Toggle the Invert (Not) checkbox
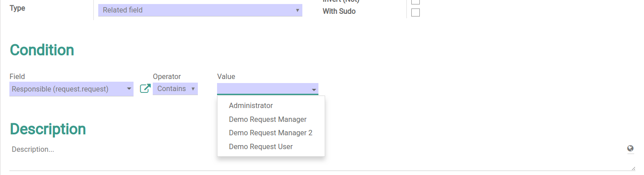Image resolution: width=644 pixels, height=175 pixels. [x=415, y=1]
